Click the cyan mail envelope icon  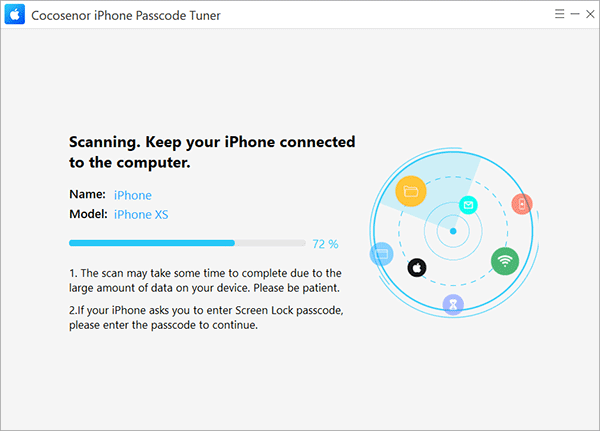468,205
